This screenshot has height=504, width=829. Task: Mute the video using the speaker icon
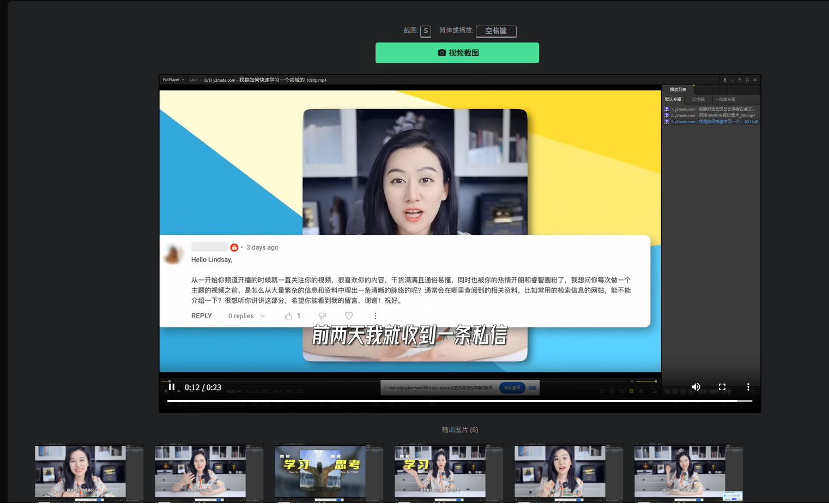coord(696,387)
